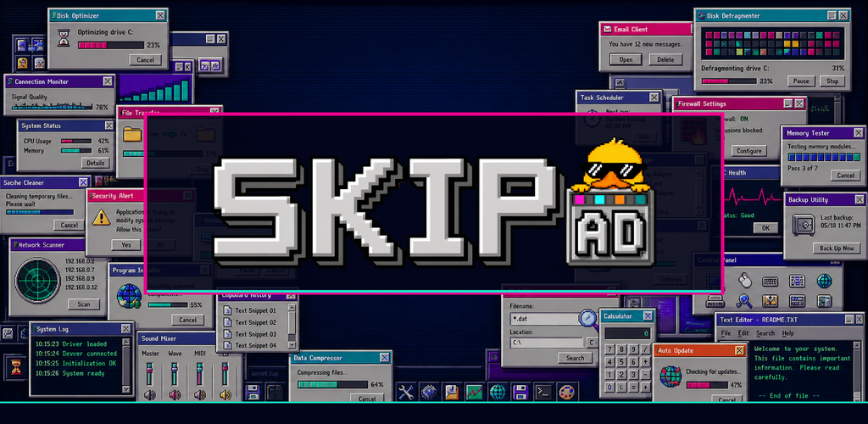The width and height of the screenshot is (868, 424).
Task: Cancel the Program Installer
Action: tap(187, 320)
